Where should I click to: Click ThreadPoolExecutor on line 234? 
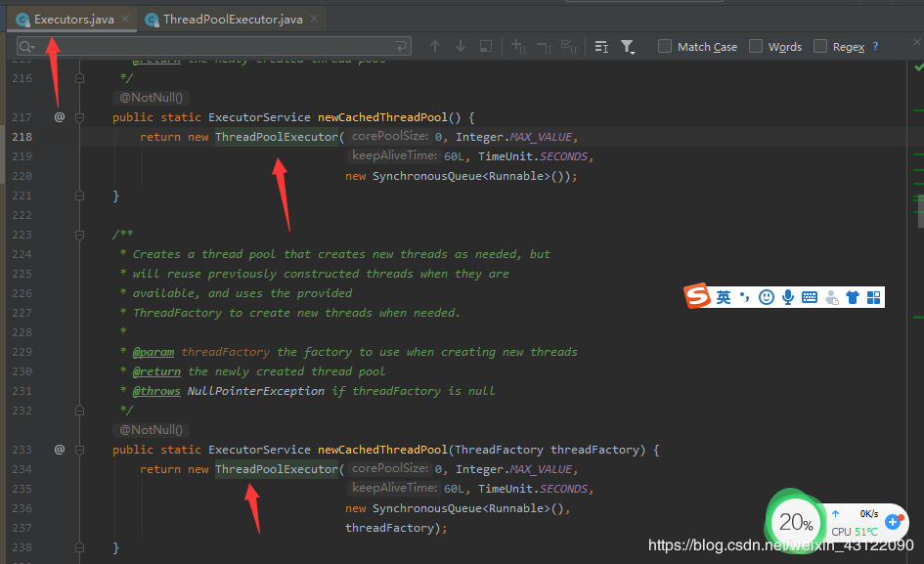[277, 469]
